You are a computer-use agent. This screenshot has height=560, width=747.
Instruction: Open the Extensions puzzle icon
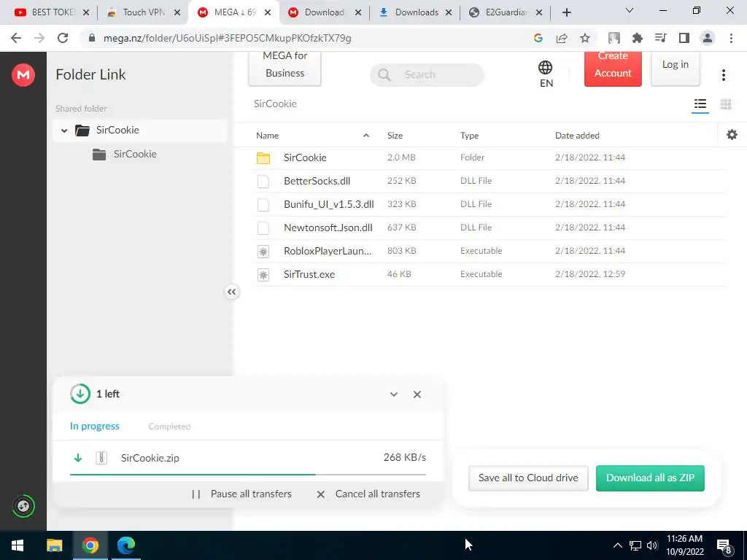tap(637, 38)
